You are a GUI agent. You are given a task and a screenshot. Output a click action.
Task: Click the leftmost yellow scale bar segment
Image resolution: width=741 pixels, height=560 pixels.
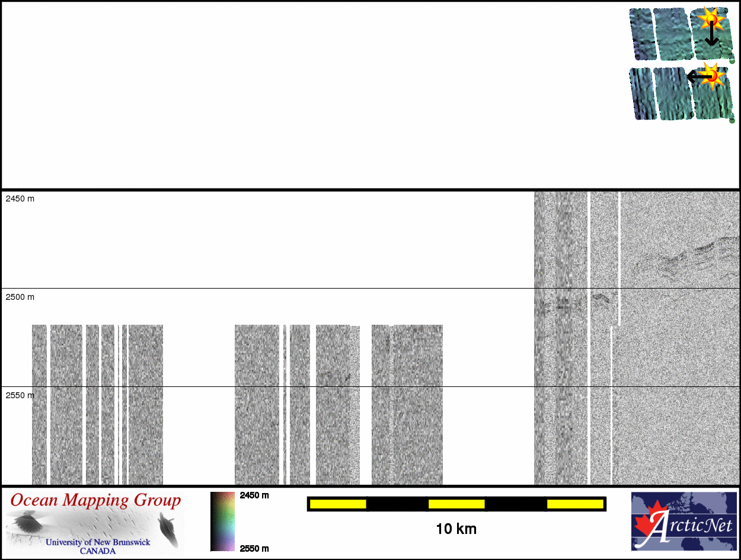click(x=338, y=504)
